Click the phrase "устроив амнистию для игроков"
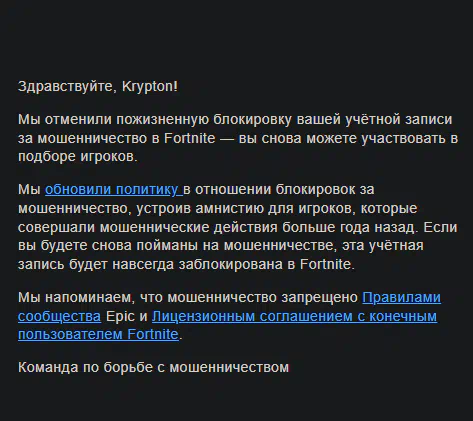The width and height of the screenshot is (473, 421). 246,208
